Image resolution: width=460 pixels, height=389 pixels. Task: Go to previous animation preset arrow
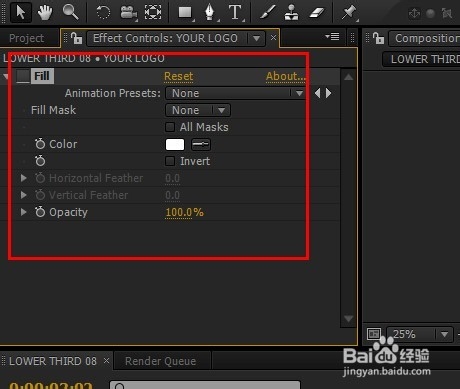(317, 93)
